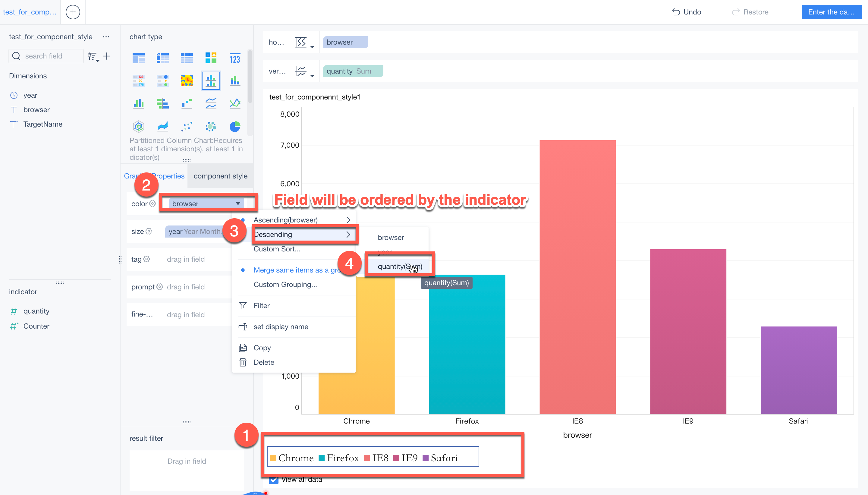868x495 pixels.
Task: Open the field sort options dropdown
Action: coord(93,56)
